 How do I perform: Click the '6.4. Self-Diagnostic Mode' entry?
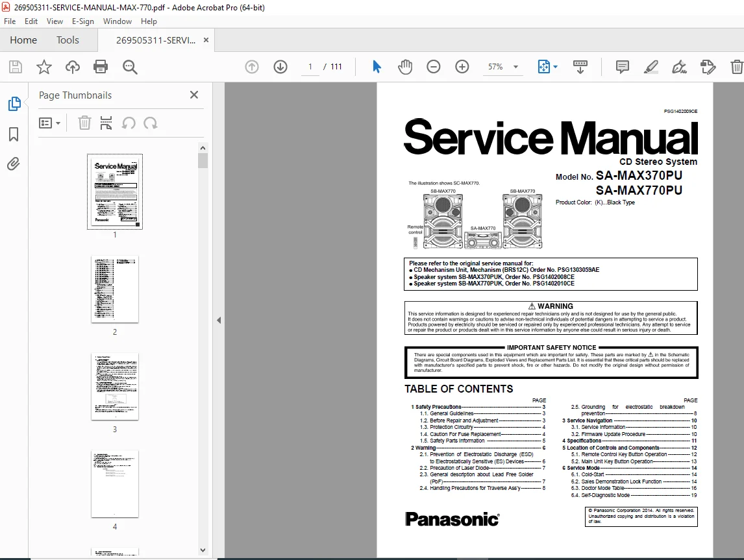(634, 495)
